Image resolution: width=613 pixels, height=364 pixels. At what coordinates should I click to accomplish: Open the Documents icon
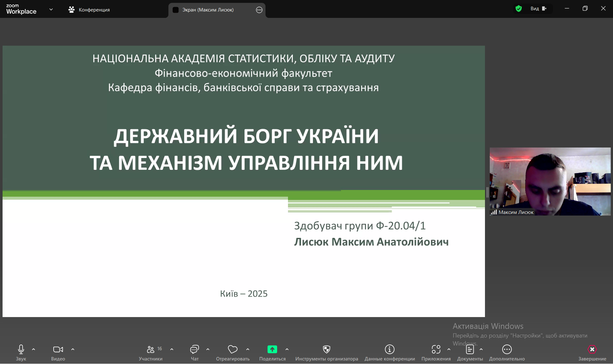pyautogui.click(x=470, y=350)
